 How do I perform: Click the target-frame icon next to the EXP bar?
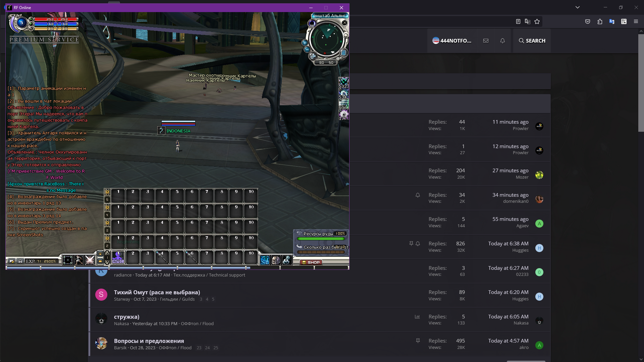click(x=67, y=260)
